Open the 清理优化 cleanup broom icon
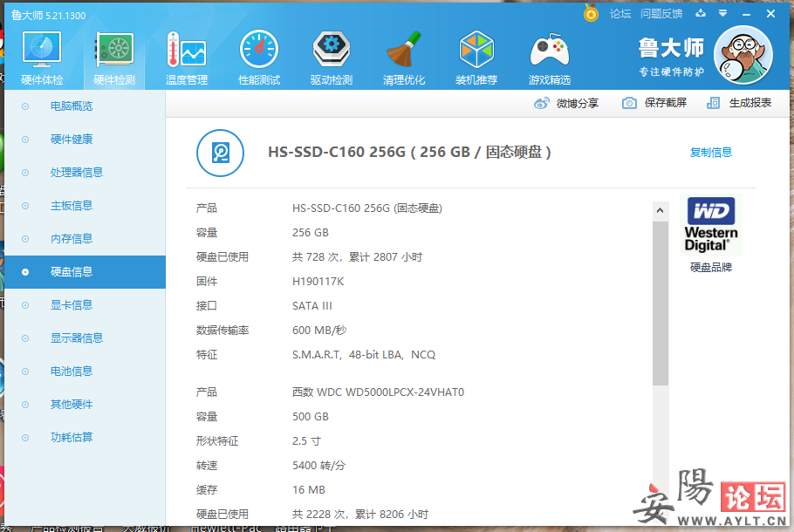794x532 pixels. point(404,50)
